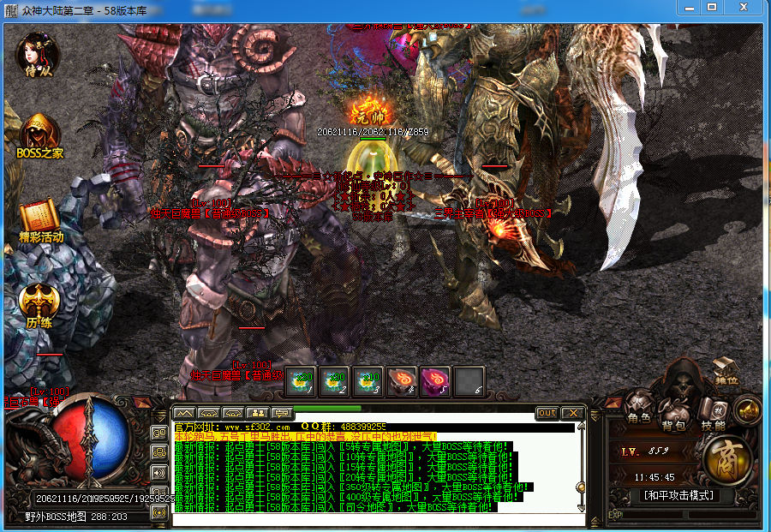Open the 商 shop golden orb
The height and width of the screenshot is (532, 771).
726,461
